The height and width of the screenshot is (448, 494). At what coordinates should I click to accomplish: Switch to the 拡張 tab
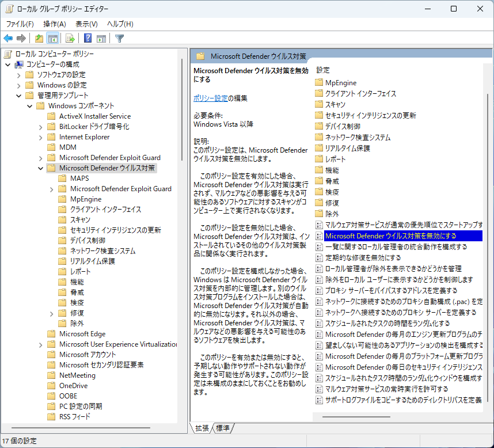(202, 428)
